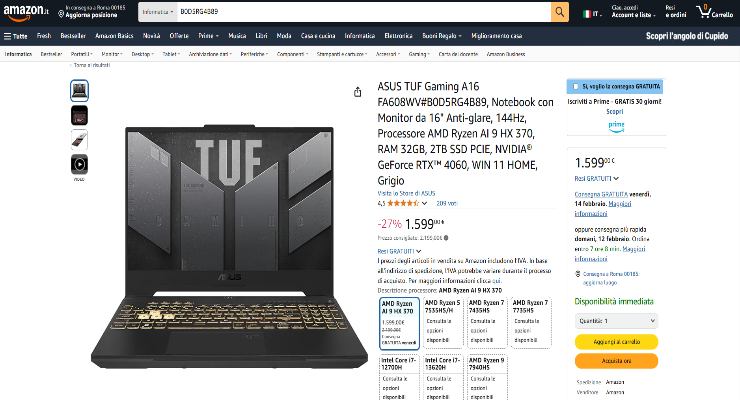The height and width of the screenshot is (400, 740).
Task: Visit the ASUS Store link
Action: pos(406,193)
